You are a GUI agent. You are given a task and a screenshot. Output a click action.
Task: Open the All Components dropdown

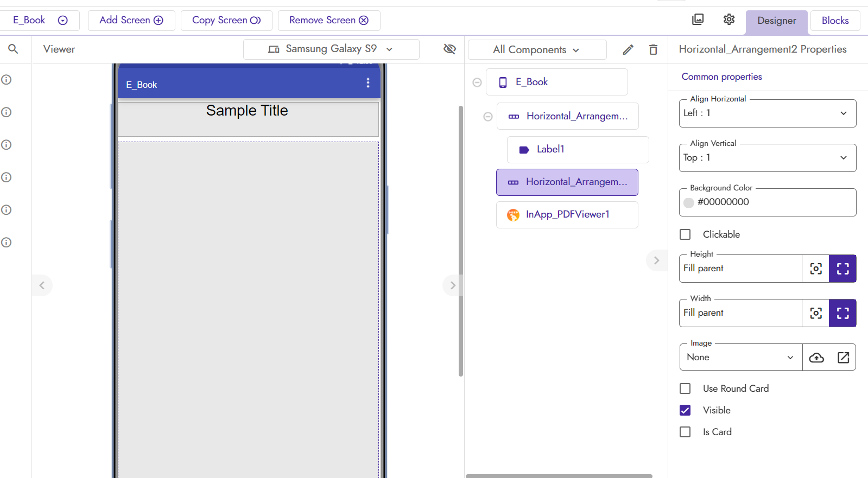[537, 50]
